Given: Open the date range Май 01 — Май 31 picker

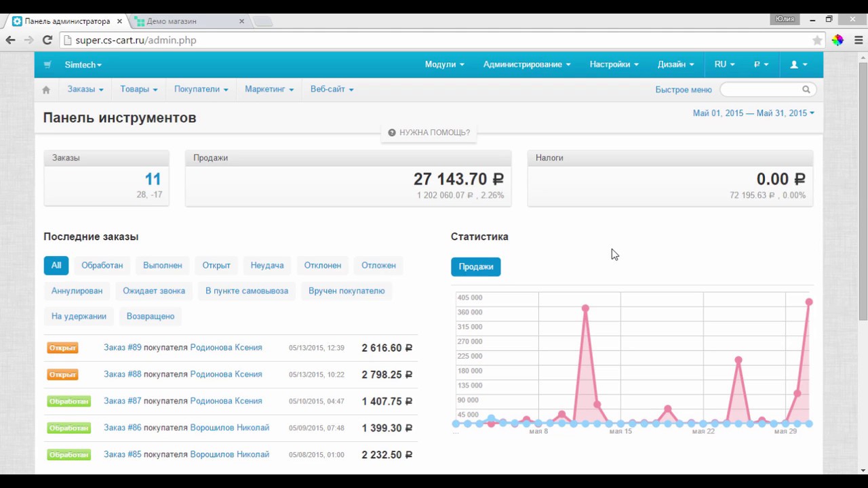Looking at the screenshot, I should point(754,113).
